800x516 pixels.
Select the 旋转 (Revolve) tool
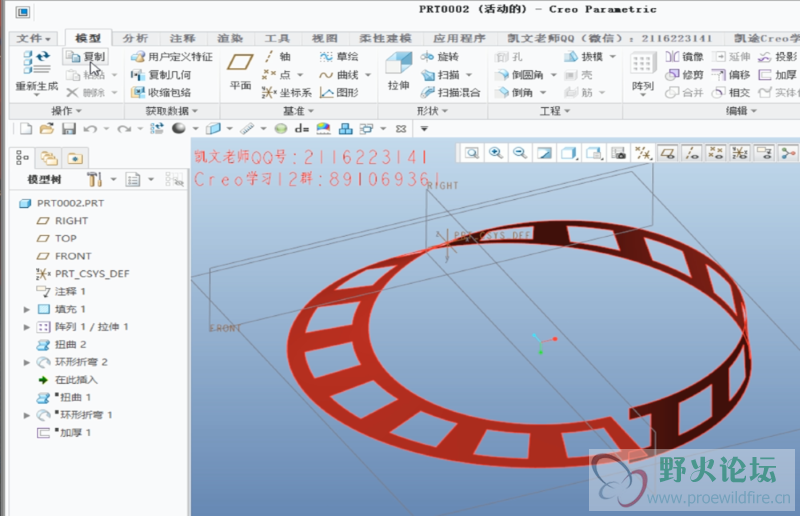(x=440, y=57)
